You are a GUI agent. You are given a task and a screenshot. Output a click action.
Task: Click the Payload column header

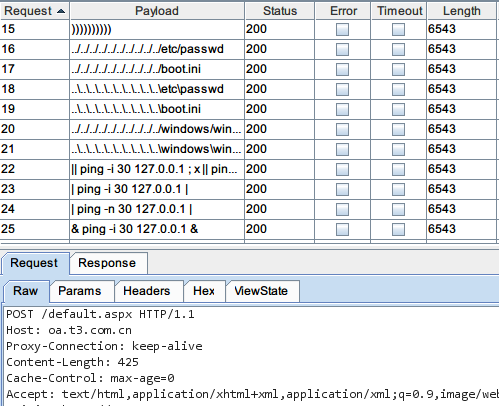pos(157,11)
